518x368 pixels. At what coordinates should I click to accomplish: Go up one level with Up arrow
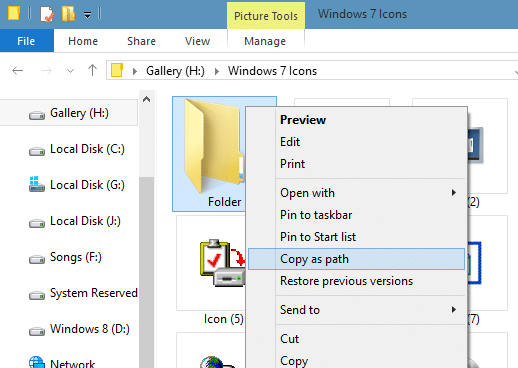coord(92,70)
